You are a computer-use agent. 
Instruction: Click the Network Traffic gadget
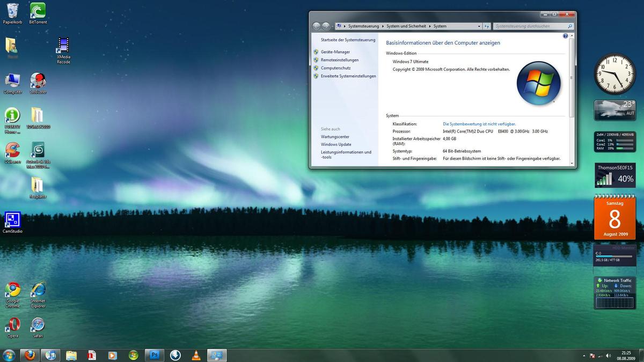click(615, 293)
